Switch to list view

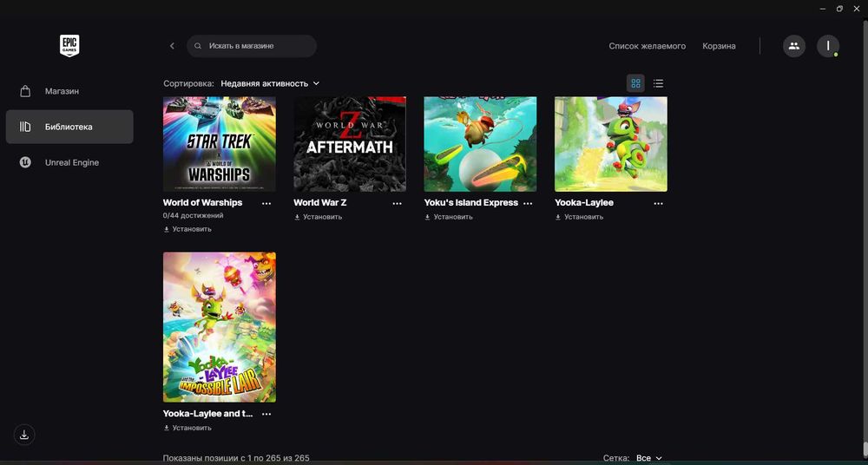[658, 83]
